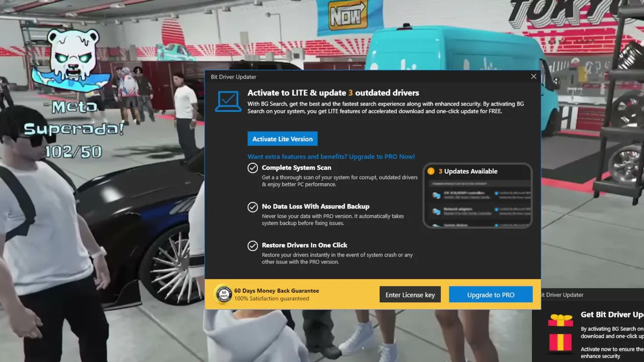The image size is (644, 362).
Task: Click the laptop checkmark icon beside the heading
Action: 228,101
